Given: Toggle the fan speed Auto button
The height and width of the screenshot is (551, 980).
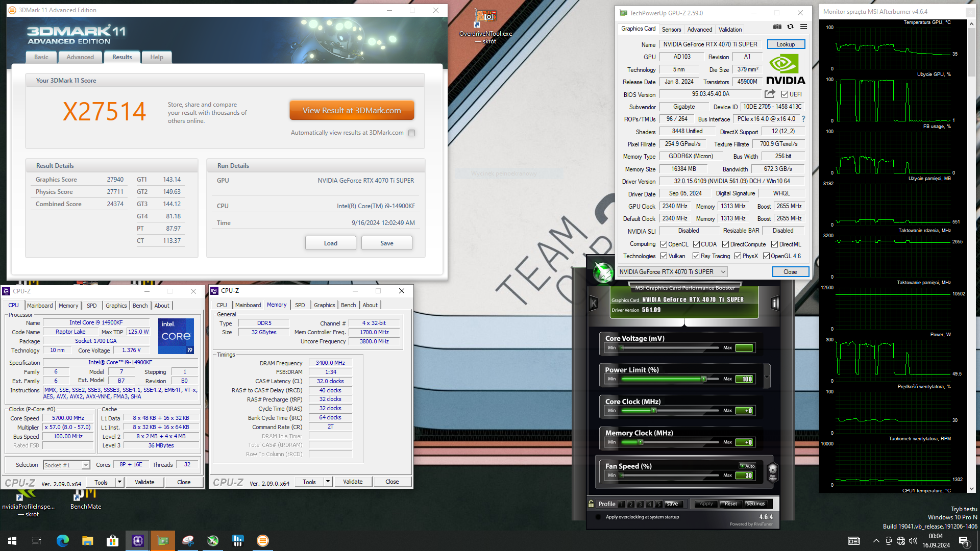Looking at the screenshot, I should [x=747, y=466].
